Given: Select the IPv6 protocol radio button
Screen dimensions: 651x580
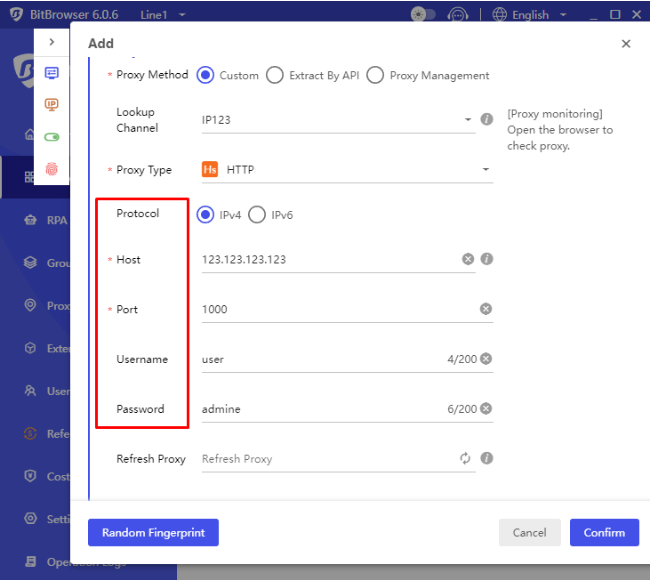Looking at the screenshot, I should [257, 214].
